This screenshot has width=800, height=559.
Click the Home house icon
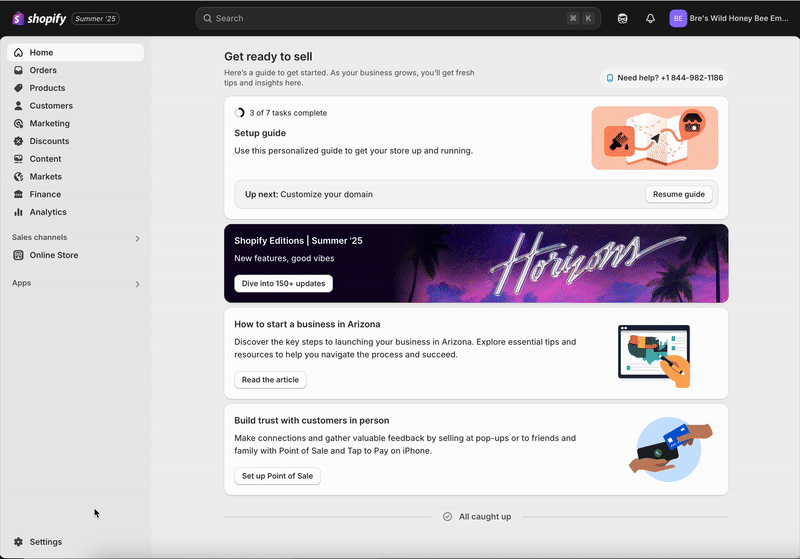click(18, 53)
